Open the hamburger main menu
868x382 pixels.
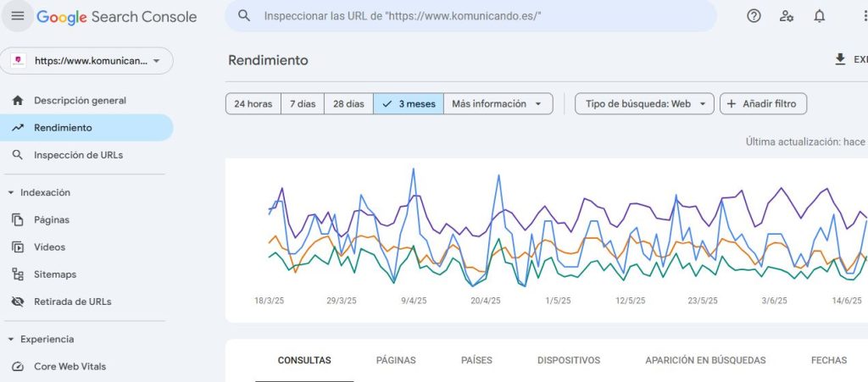tap(18, 16)
